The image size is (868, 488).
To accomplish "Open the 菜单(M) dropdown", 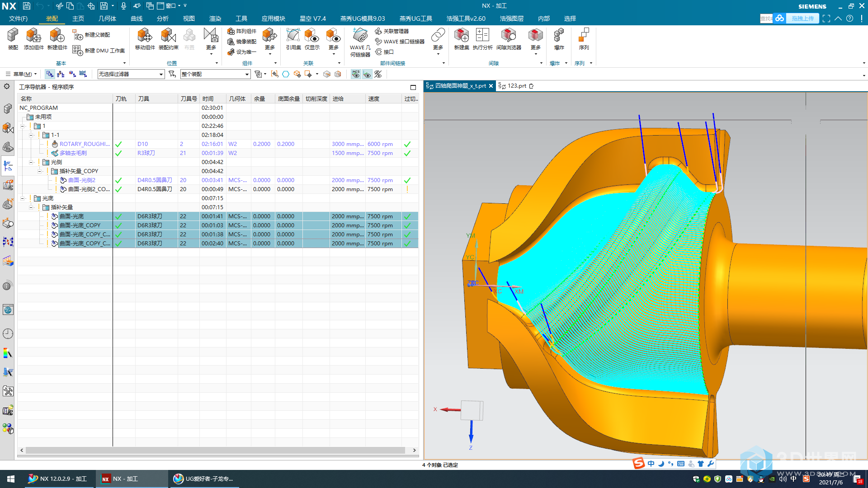I will (x=22, y=74).
